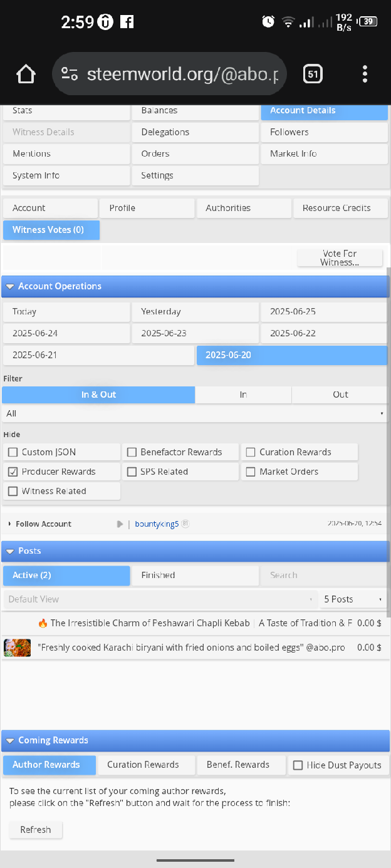Select the Out filter option
Viewport: 391px width, 868px height.
(x=340, y=395)
